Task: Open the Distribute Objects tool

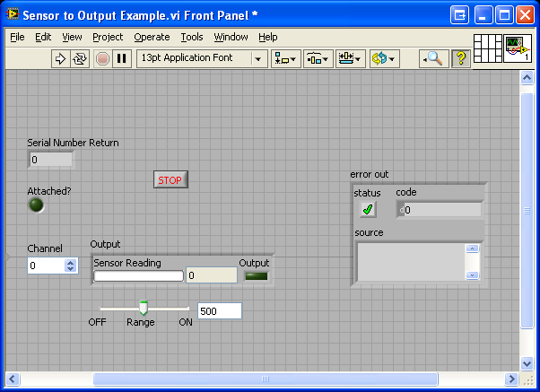Action: tap(318, 59)
